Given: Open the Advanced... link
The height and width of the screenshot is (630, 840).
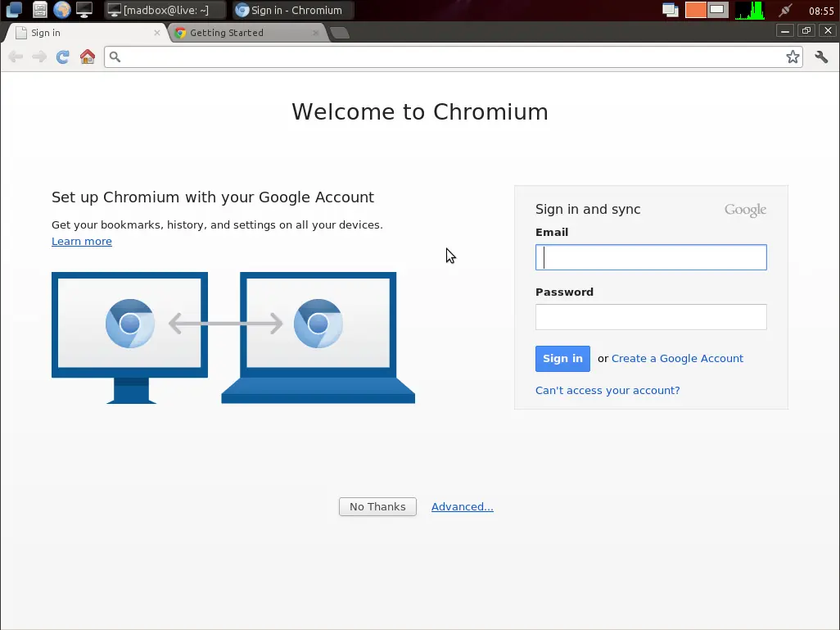Looking at the screenshot, I should point(463,506).
